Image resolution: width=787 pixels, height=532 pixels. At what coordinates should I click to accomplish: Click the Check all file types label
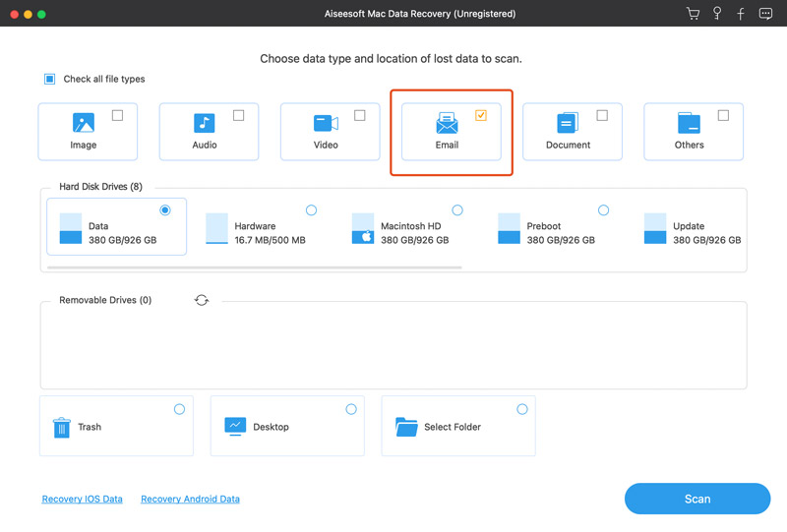[x=104, y=79]
